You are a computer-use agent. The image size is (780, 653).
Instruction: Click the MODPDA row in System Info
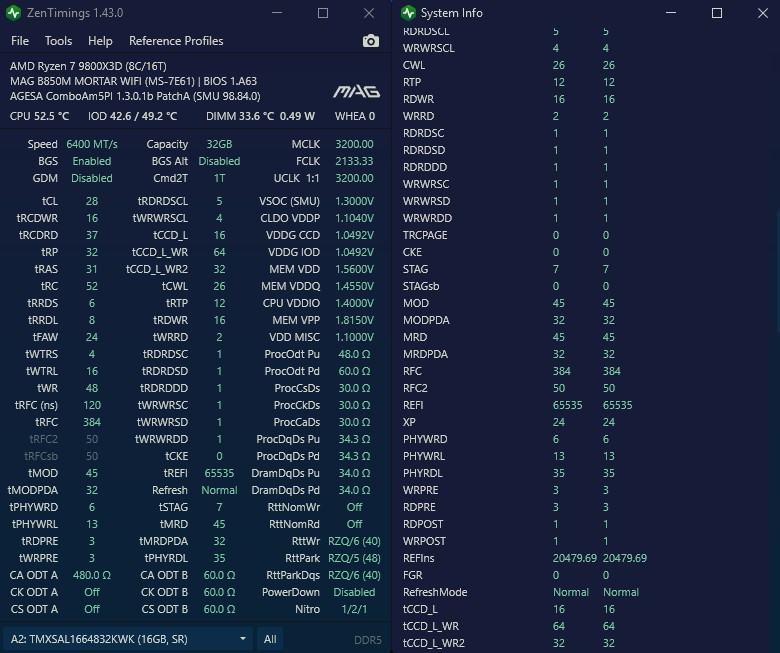click(x=509, y=320)
